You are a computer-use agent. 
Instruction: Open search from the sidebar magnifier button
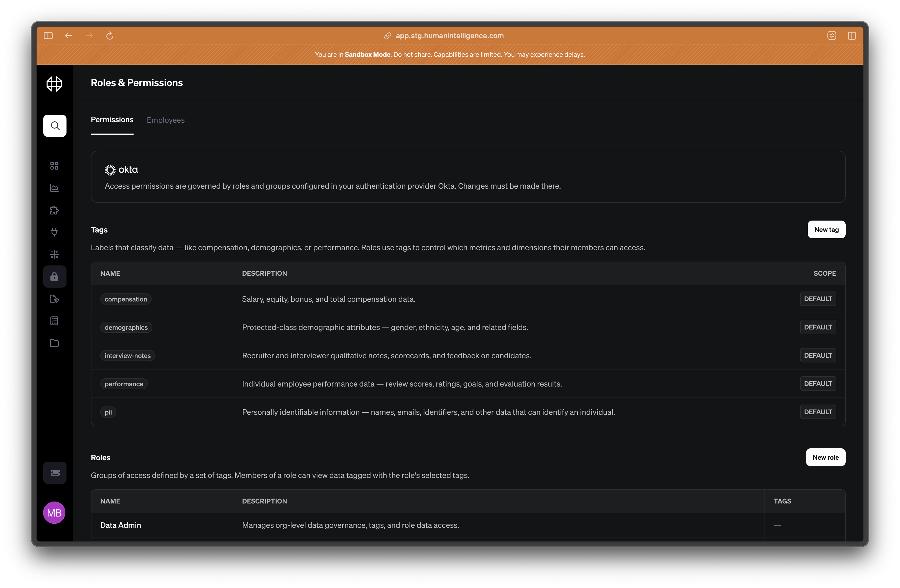55,126
